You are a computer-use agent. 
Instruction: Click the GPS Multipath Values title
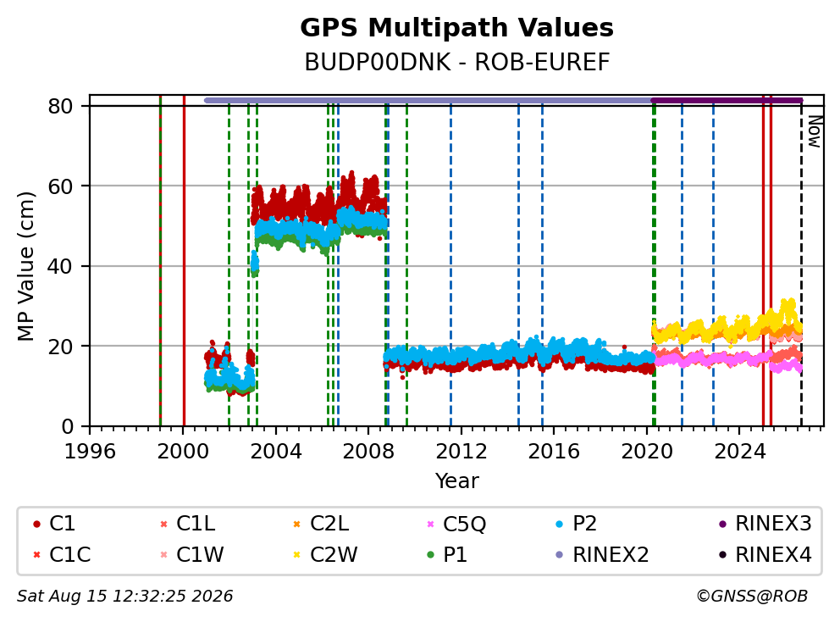(456, 28)
